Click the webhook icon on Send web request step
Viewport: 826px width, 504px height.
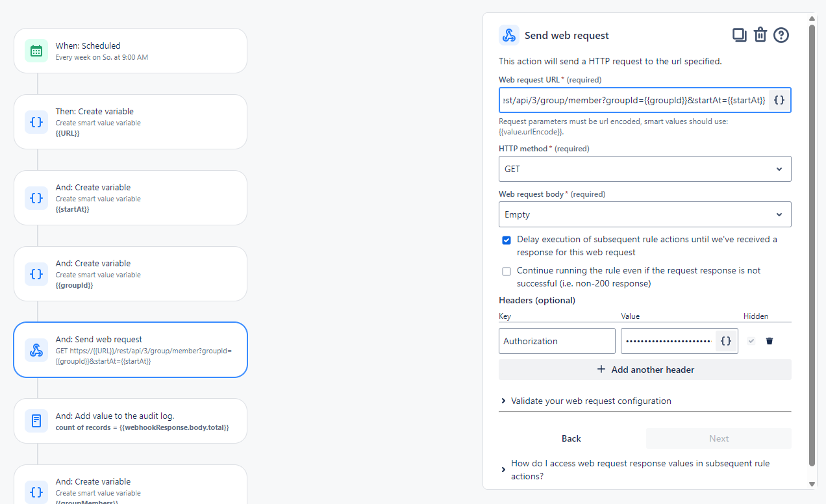[36, 350]
